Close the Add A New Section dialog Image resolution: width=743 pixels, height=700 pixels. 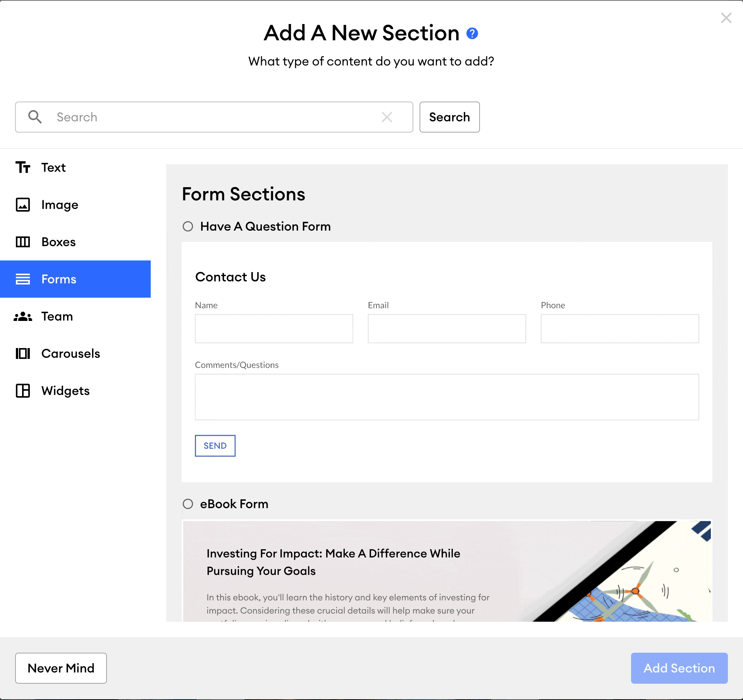click(x=726, y=18)
